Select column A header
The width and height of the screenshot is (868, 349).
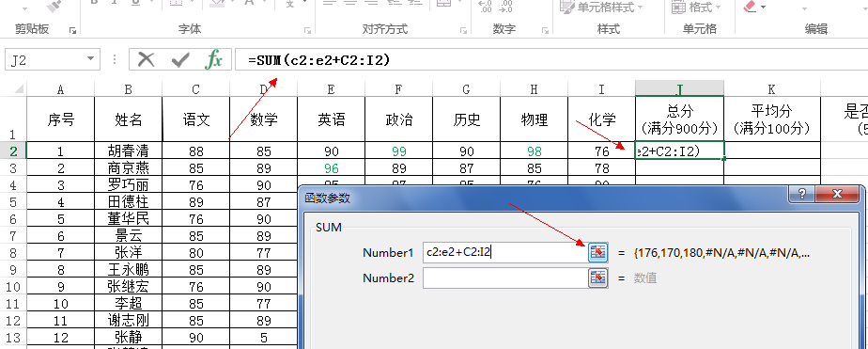pyautogui.click(x=61, y=88)
